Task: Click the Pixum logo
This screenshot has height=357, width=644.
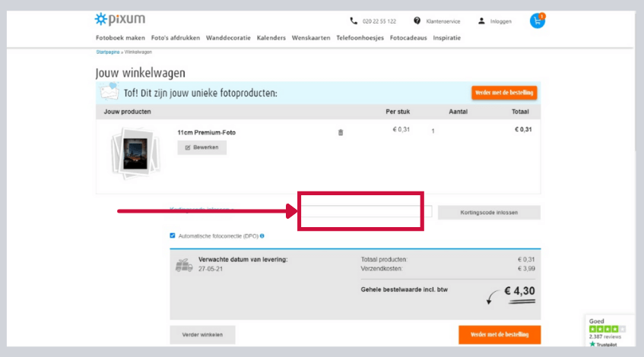Action: click(120, 20)
